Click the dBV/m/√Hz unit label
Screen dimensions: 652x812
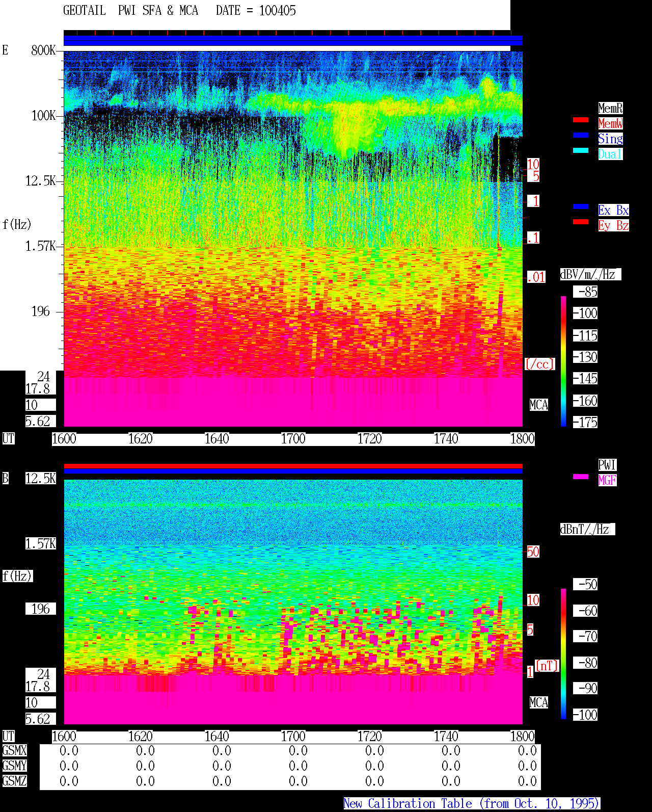590,274
